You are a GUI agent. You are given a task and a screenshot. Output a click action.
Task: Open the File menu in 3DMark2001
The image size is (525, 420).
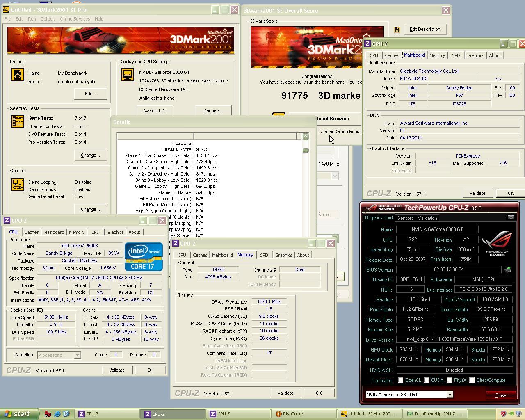(x=7, y=19)
